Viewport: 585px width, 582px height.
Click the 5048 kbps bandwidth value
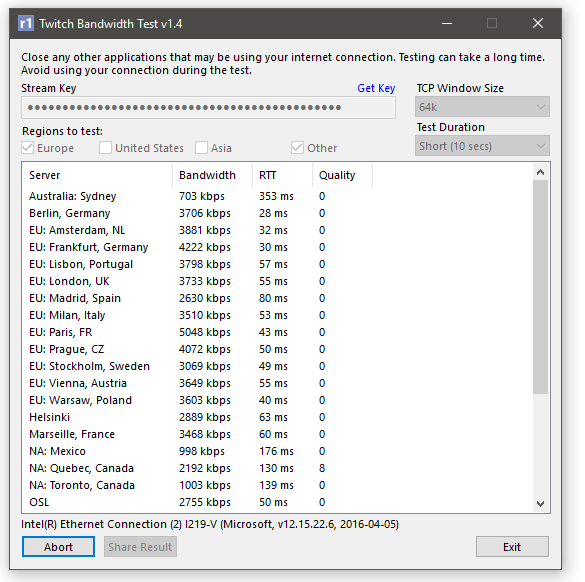pyautogui.click(x=205, y=332)
